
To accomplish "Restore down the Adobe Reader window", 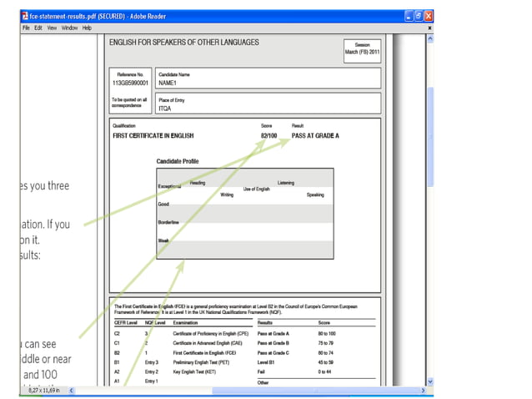I will pyautogui.click(x=419, y=16).
